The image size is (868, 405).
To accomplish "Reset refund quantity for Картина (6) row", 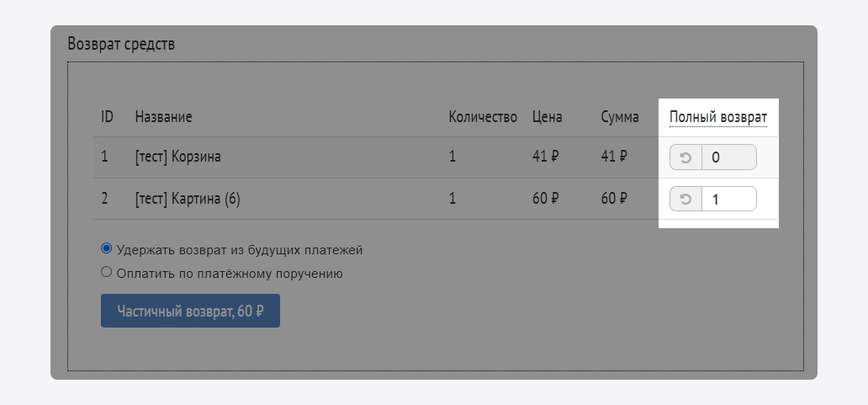I will [685, 200].
